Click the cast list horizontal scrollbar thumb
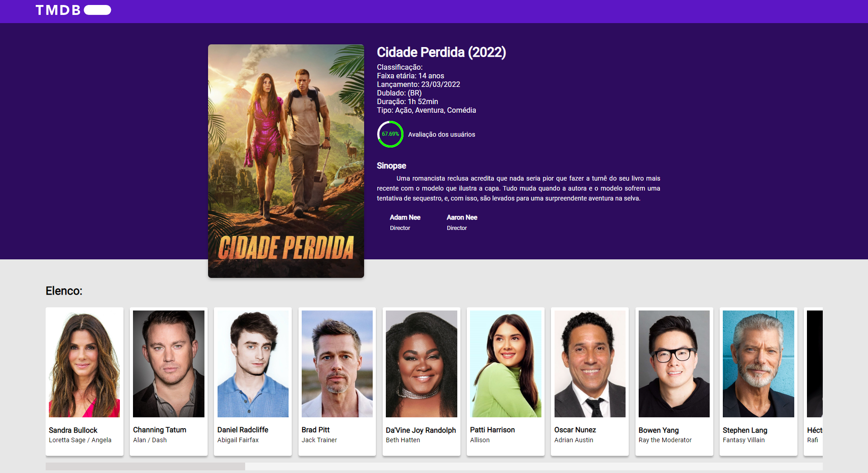This screenshot has width=868, height=473. [145, 466]
